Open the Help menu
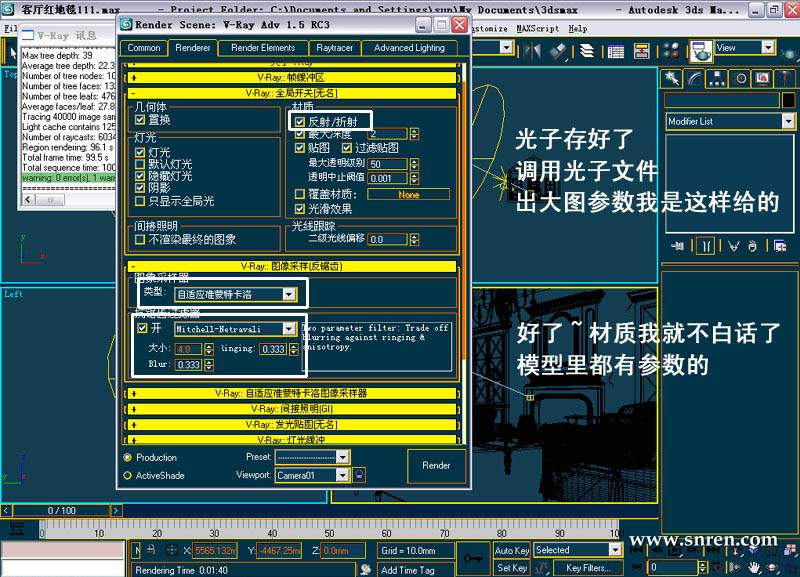Screen dimensions: 800x577 click(x=578, y=29)
